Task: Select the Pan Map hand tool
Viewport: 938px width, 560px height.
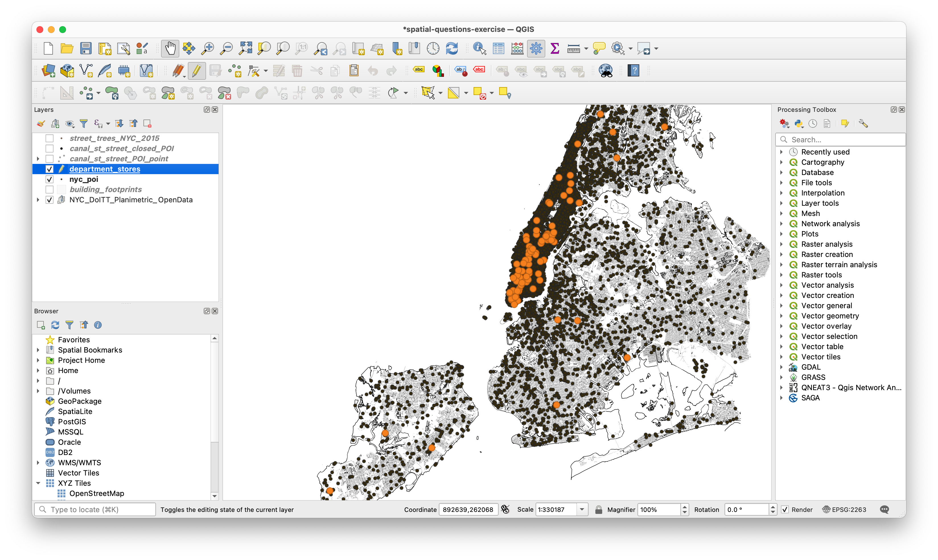Action: (170, 48)
